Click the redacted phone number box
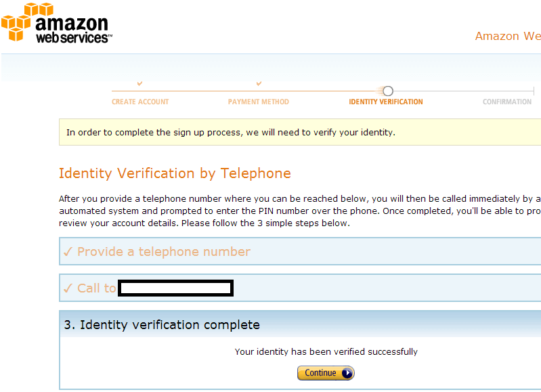The width and height of the screenshot is (541, 392). click(x=176, y=288)
